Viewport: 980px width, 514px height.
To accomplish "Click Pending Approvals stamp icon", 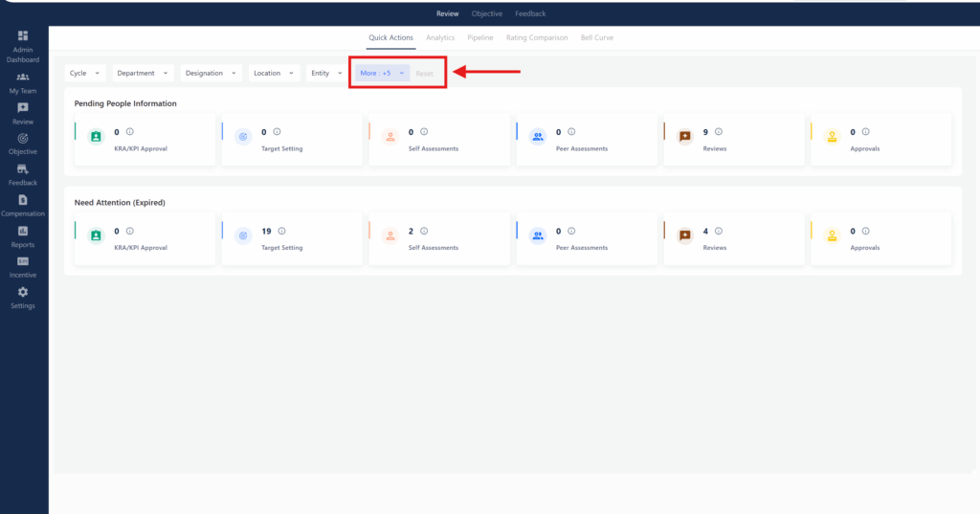I will click(832, 136).
